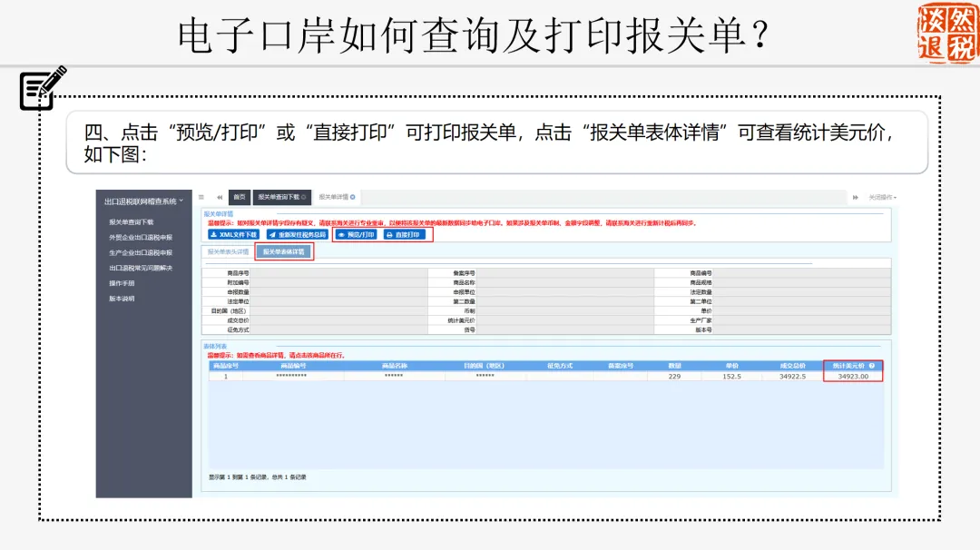Click the 商品编号 table column header
The image size is (980, 550).
(293, 366)
